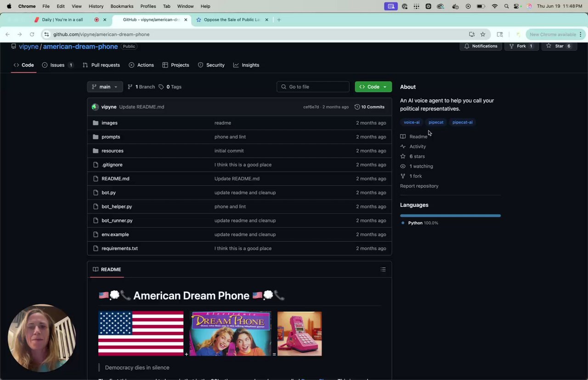Viewport: 588px width, 380px height.
Task: Open env.example file
Action: point(115,234)
